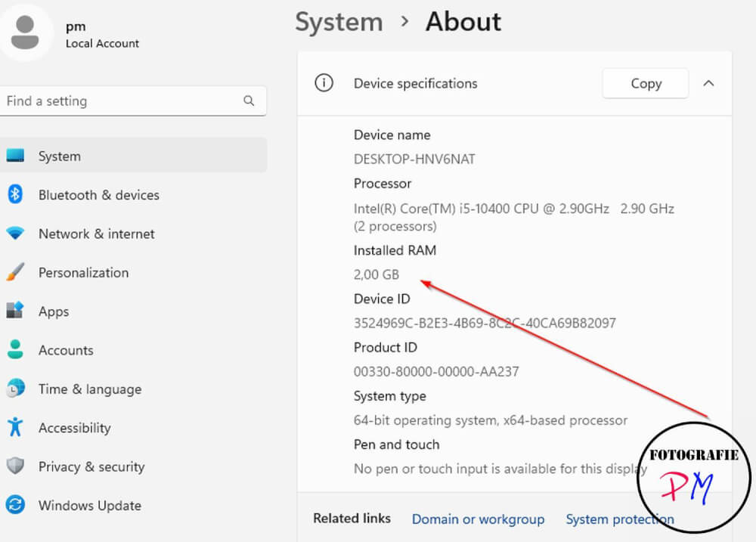
Task: Click the System type label
Action: (389, 396)
